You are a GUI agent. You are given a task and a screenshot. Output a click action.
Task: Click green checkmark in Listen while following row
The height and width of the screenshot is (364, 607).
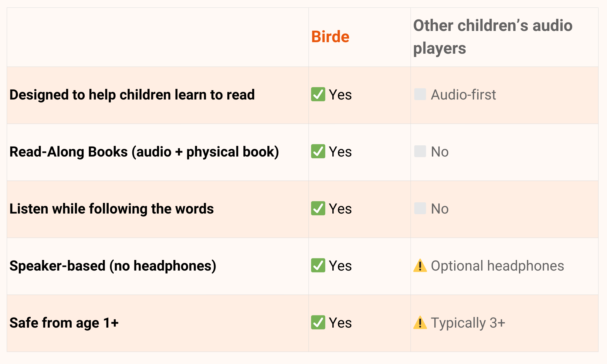click(x=318, y=208)
